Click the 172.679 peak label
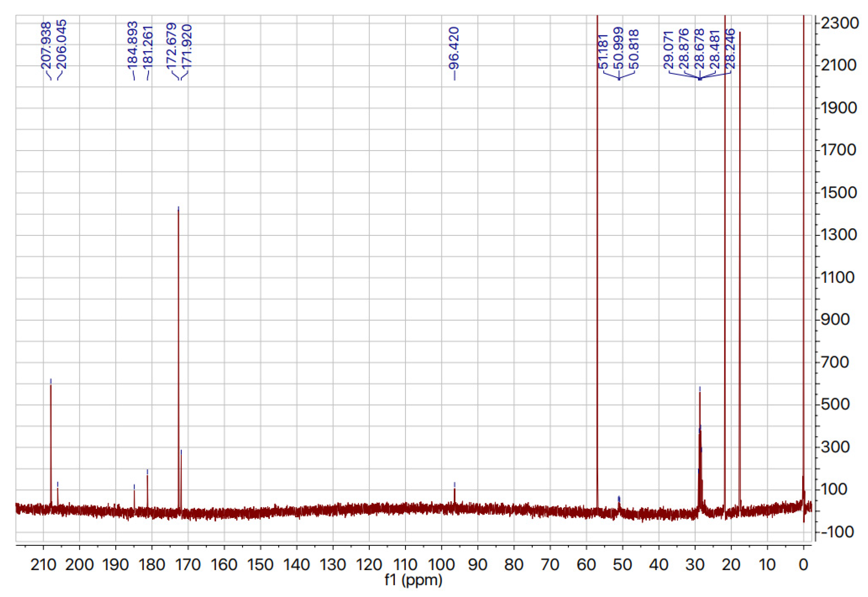 click(171, 46)
